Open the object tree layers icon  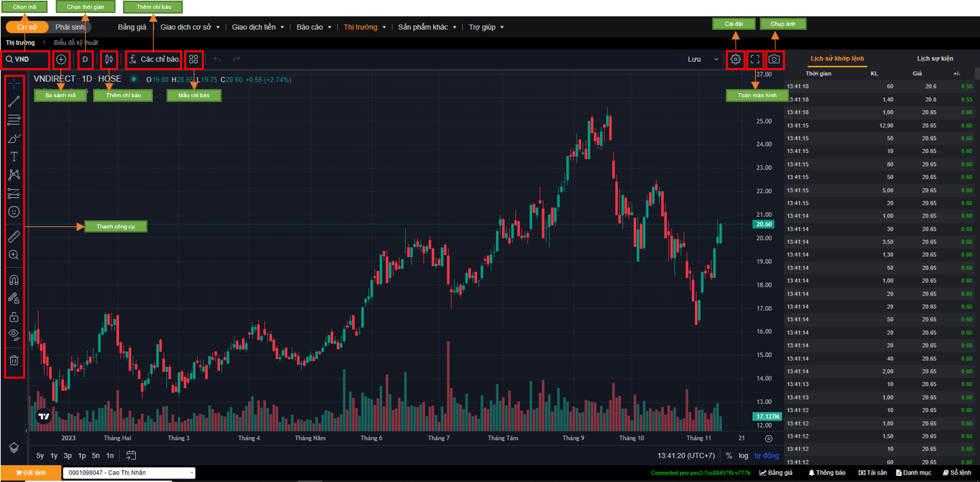tap(14, 447)
